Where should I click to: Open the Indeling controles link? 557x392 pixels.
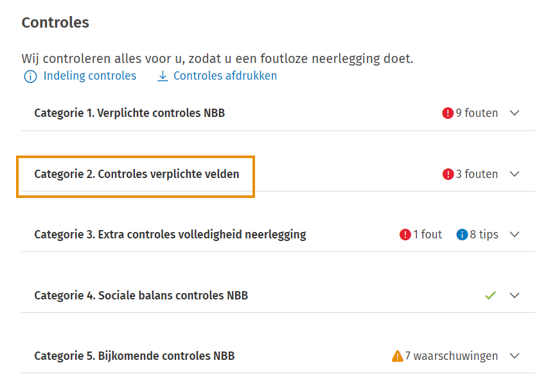[90, 76]
